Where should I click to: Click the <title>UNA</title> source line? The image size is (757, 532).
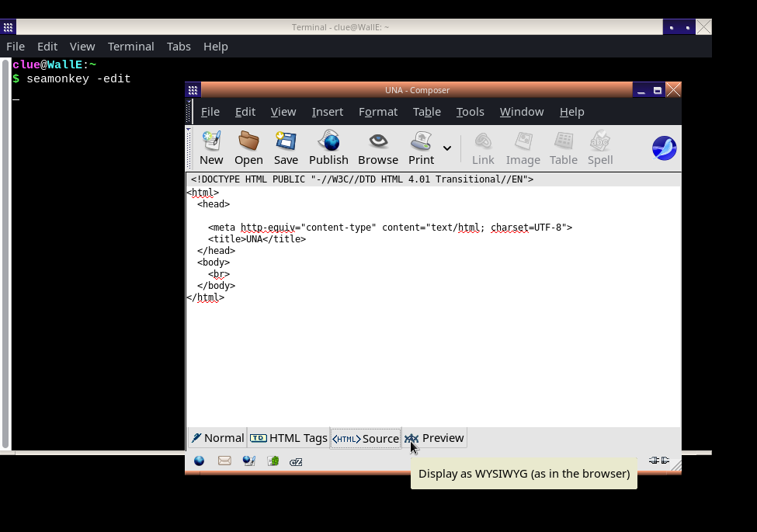[257, 239]
